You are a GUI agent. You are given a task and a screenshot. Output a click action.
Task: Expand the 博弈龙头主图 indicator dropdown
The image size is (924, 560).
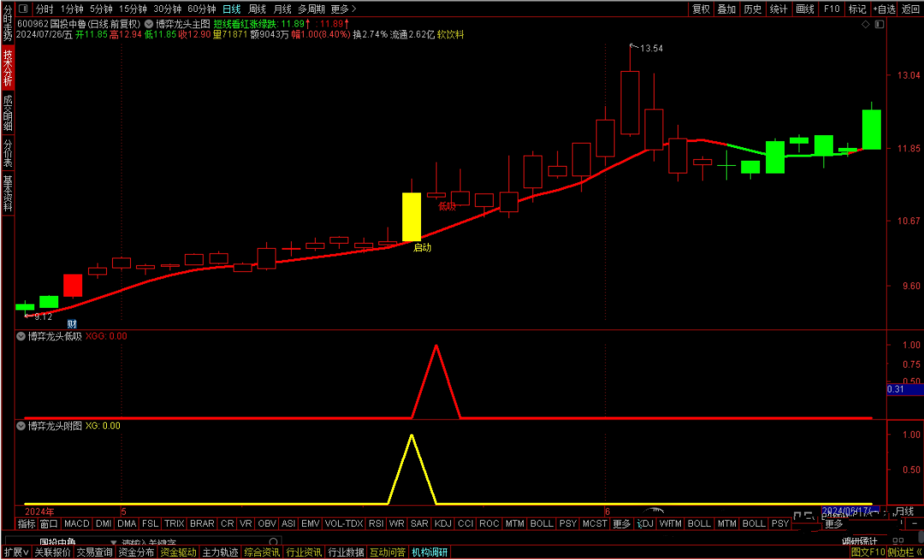coord(150,24)
